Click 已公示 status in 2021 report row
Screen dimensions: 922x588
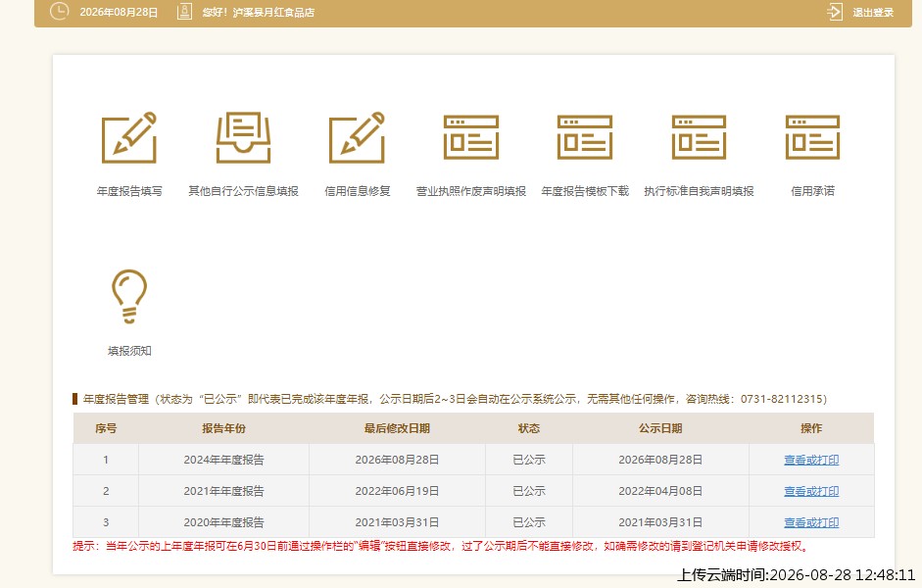point(529,491)
